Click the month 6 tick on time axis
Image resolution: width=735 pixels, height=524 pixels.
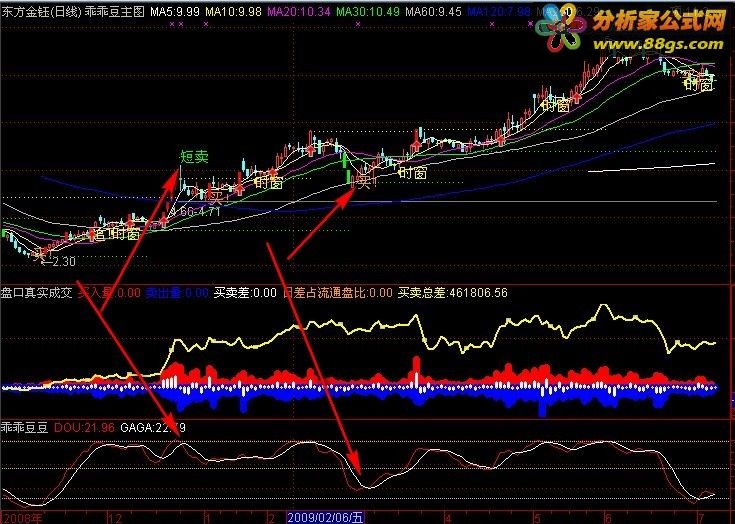coord(608,518)
